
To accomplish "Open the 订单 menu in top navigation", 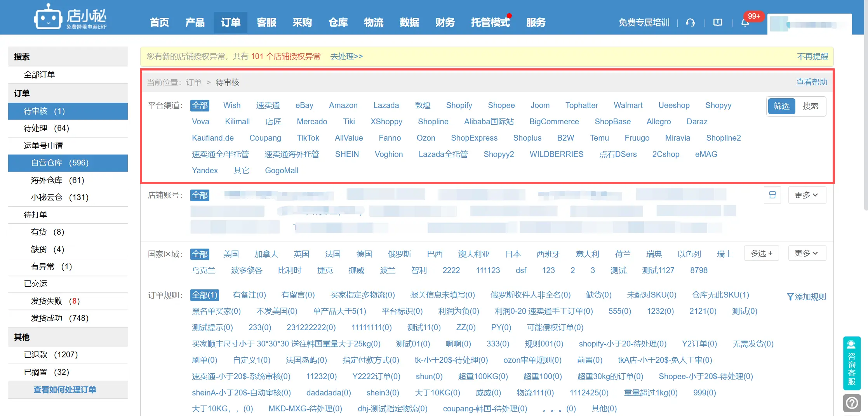I will pos(230,23).
